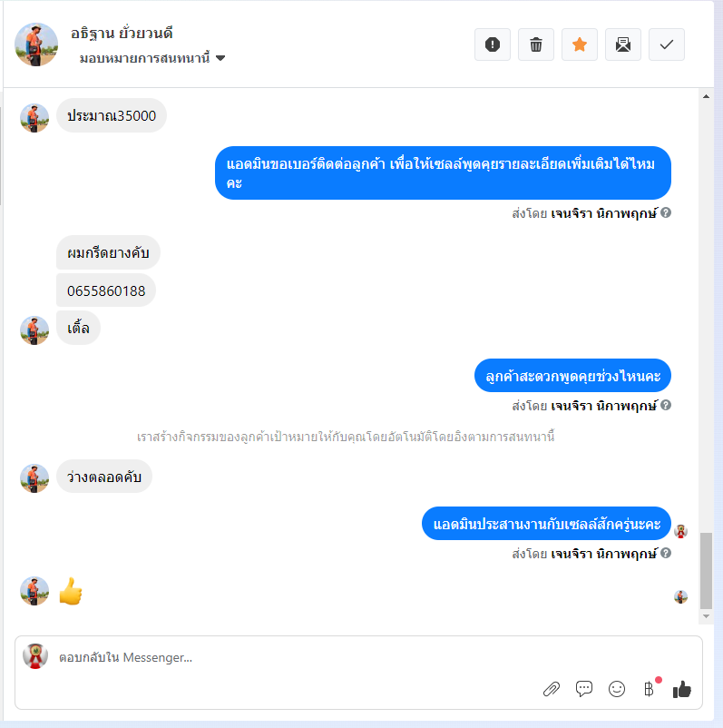This screenshot has width=723, height=728.
Task: Click the paperclip attach file icon
Action: click(x=552, y=689)
